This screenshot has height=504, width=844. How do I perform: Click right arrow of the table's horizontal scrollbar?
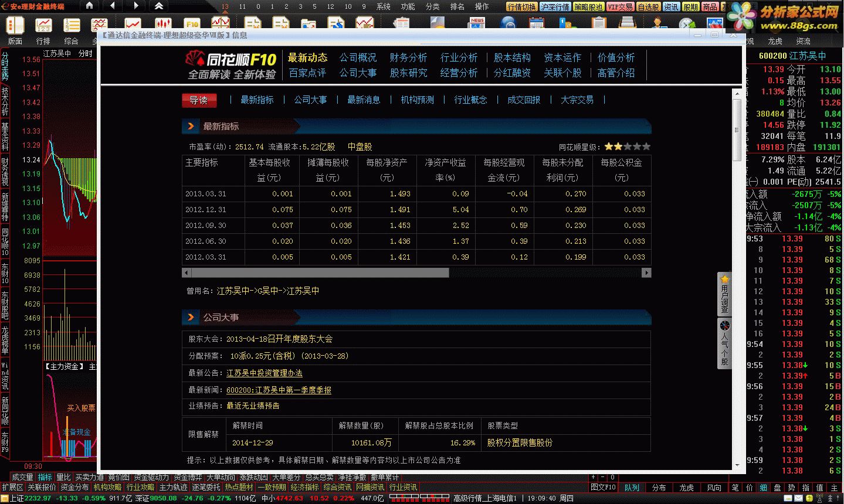[x=646, y=273]
